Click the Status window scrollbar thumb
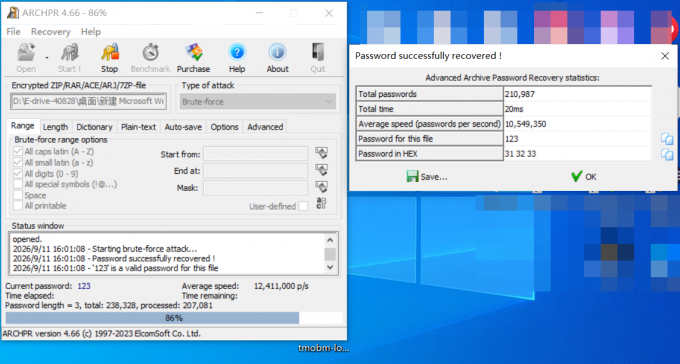 [x=330, y=254]
